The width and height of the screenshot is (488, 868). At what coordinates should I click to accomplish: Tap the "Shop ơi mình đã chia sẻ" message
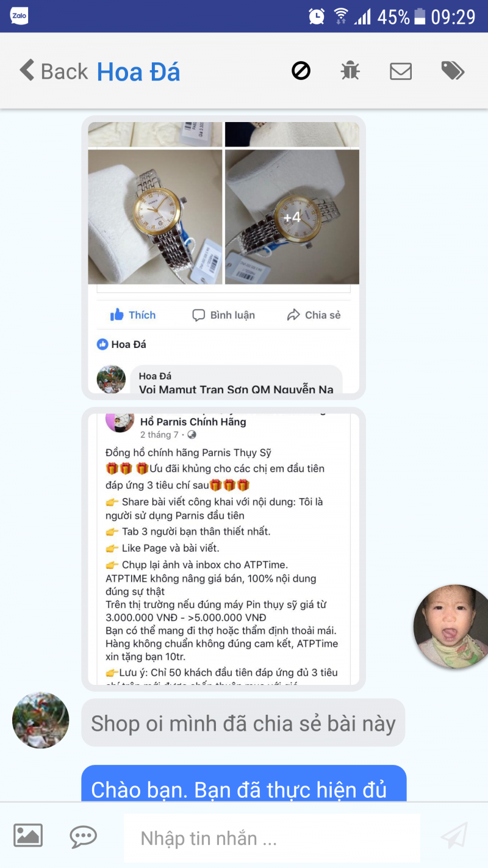coord(243,723)
